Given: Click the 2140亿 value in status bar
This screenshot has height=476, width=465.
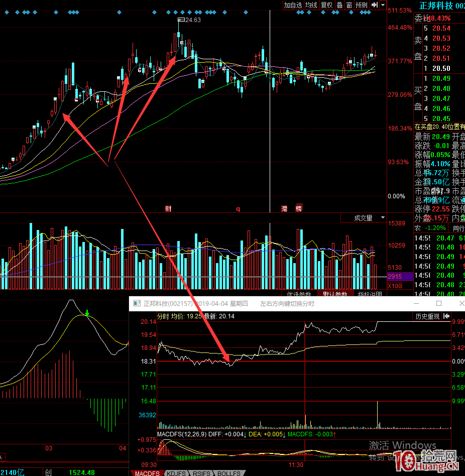Looking at the screenshot, I should pyautogui.click(x=12, y=472).
